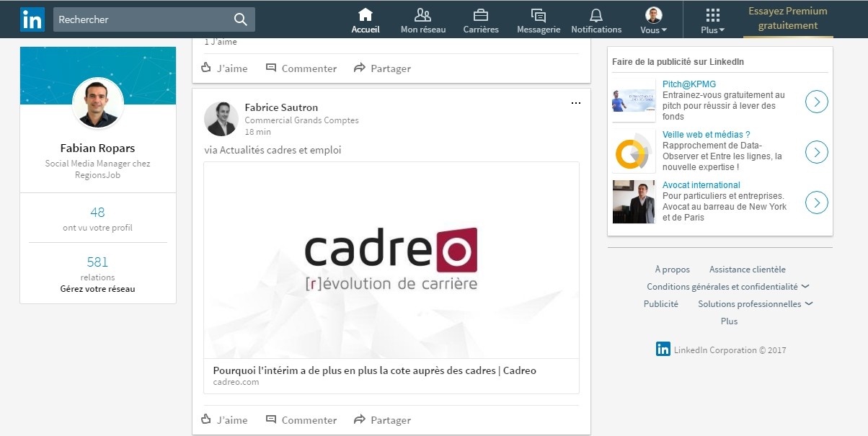
Task: Open the LinkedIn home icon
Action: tap(366, 14)
